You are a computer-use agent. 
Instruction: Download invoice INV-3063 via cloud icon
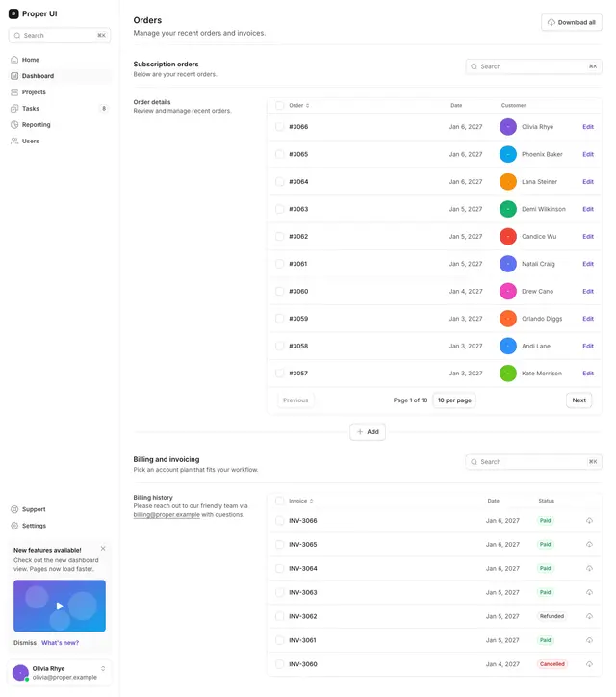tap(589, 592)
